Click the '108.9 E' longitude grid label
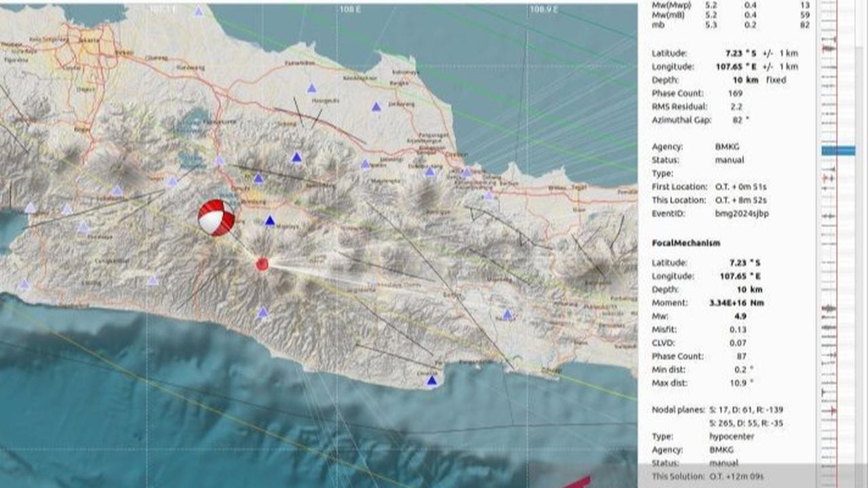The width and height of the screenshot is (868, 488). click(545, 10)
